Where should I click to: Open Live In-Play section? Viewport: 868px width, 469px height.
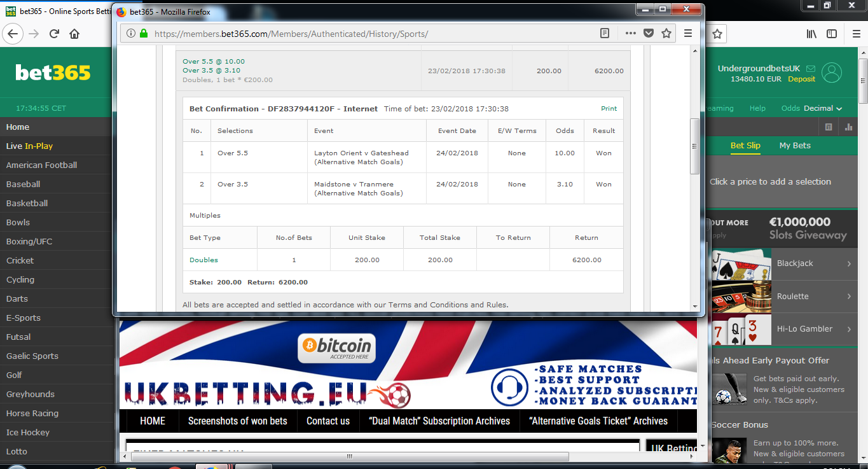pyautogui.click(x=57, y=146)
